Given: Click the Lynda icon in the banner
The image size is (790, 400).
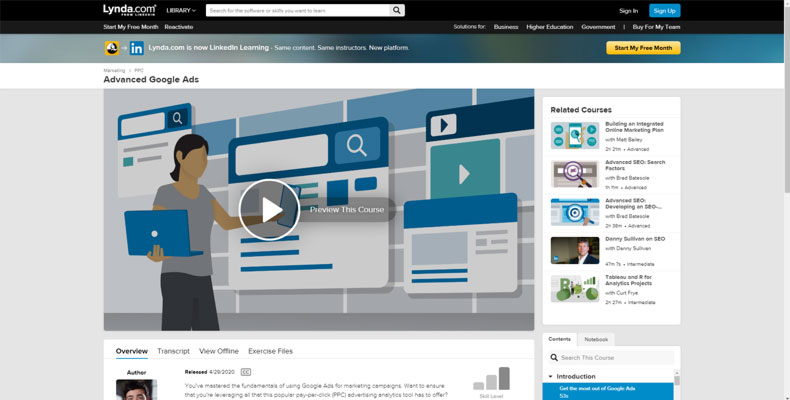Looking at the screenshot, I should pyautogui.click(x=112, y=48).
